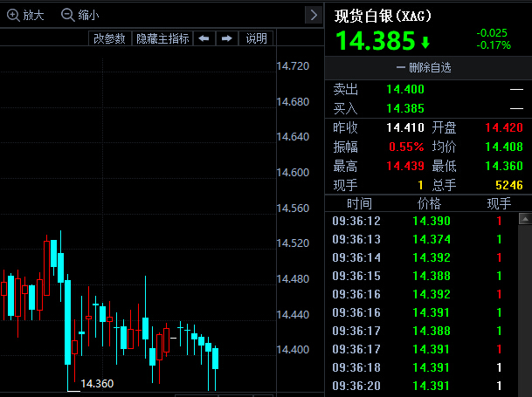Select the trade row at 09:36:12
Viewport: 532px width, 397px height.
click(x=421, y=221)
